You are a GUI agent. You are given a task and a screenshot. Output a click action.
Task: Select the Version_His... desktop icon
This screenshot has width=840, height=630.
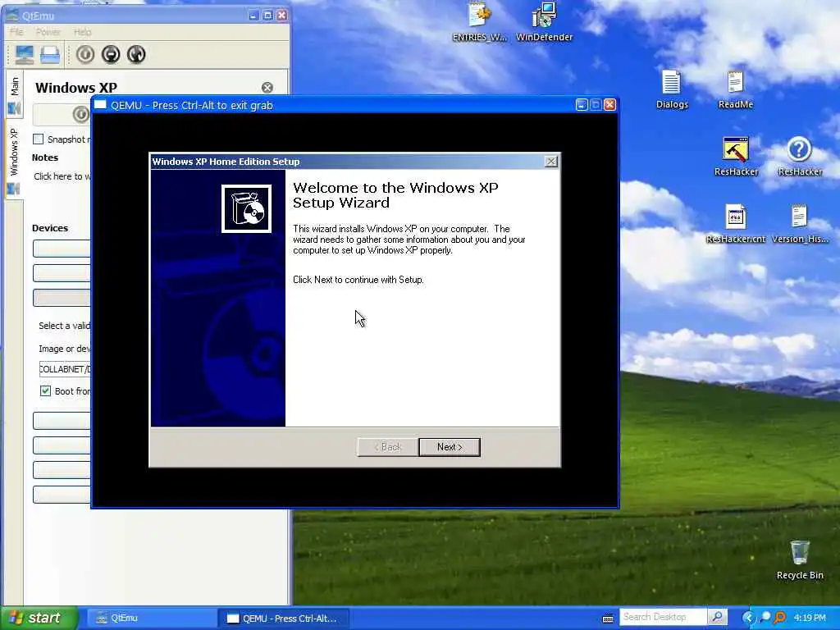click(x=800, y=224)
